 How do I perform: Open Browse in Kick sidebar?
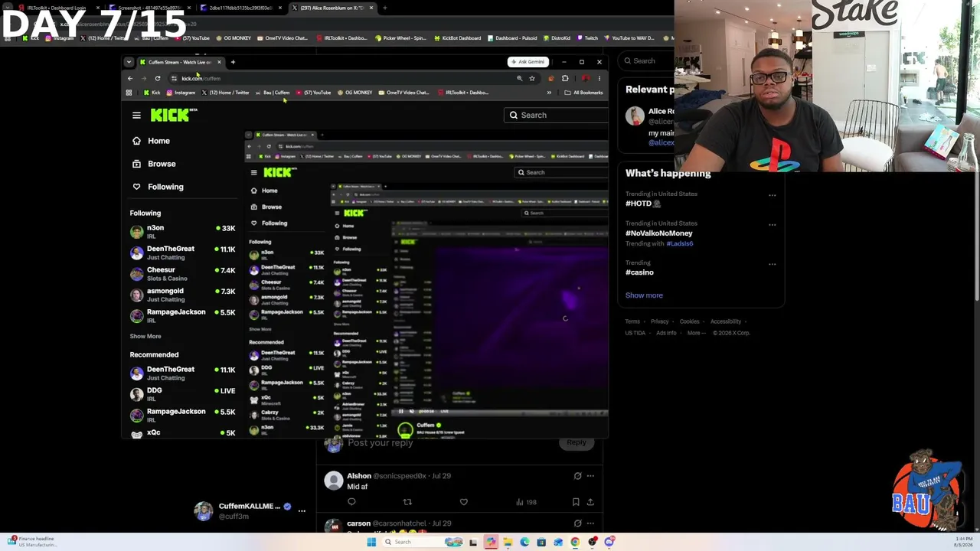click(154, 164)
